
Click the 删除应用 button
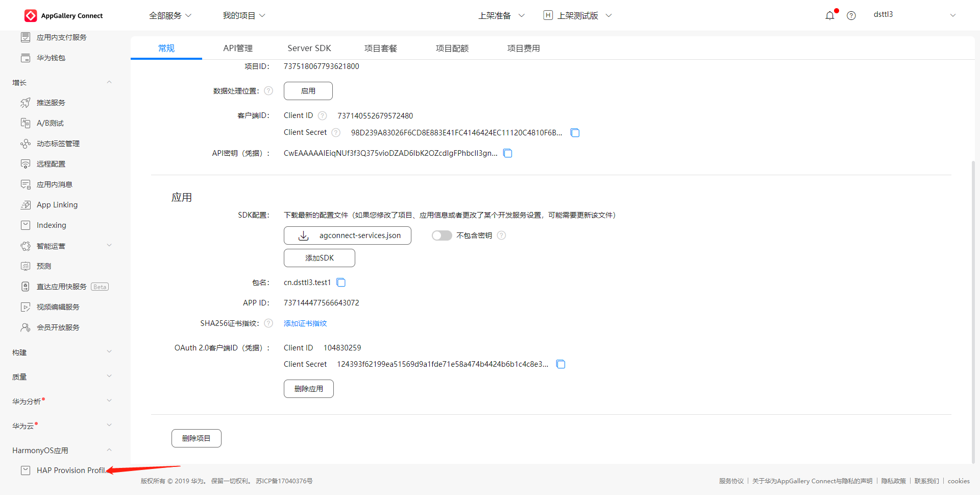[309, 389]
